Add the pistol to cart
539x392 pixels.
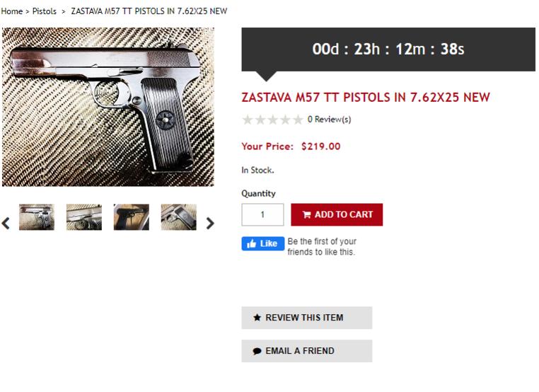tap(337, 214)
